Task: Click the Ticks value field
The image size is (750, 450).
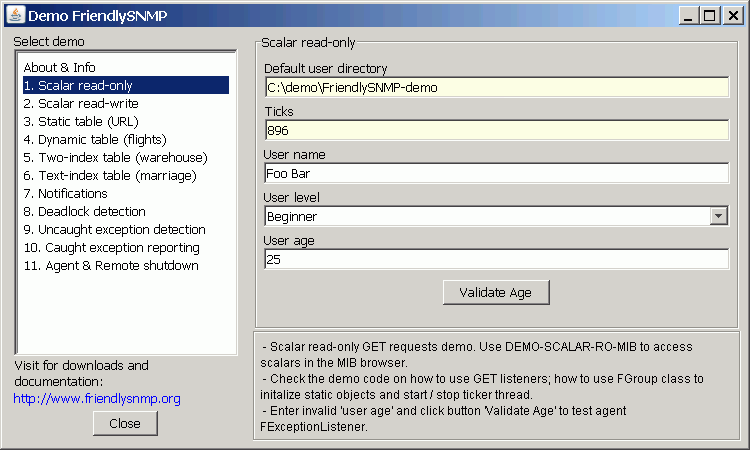Action: [496, 130]
